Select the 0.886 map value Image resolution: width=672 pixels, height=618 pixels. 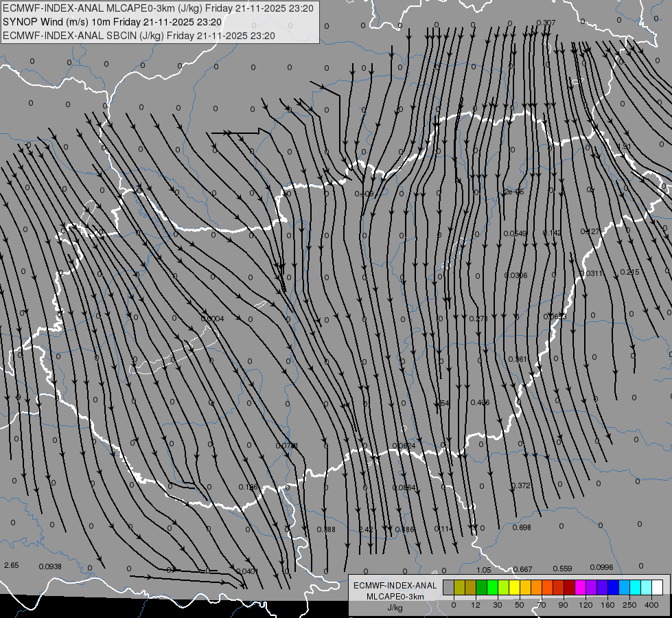coord(404,529)
